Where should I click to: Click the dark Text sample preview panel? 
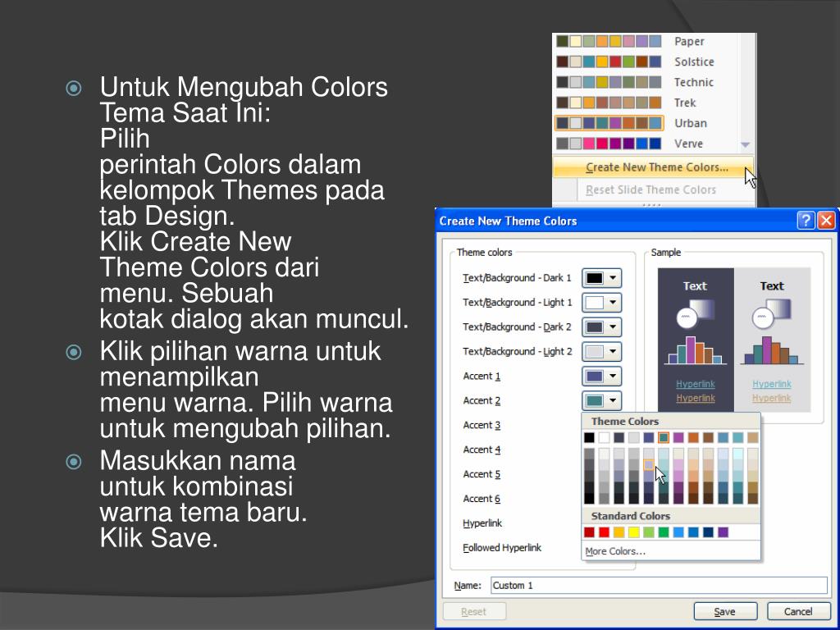click(696, 340)
